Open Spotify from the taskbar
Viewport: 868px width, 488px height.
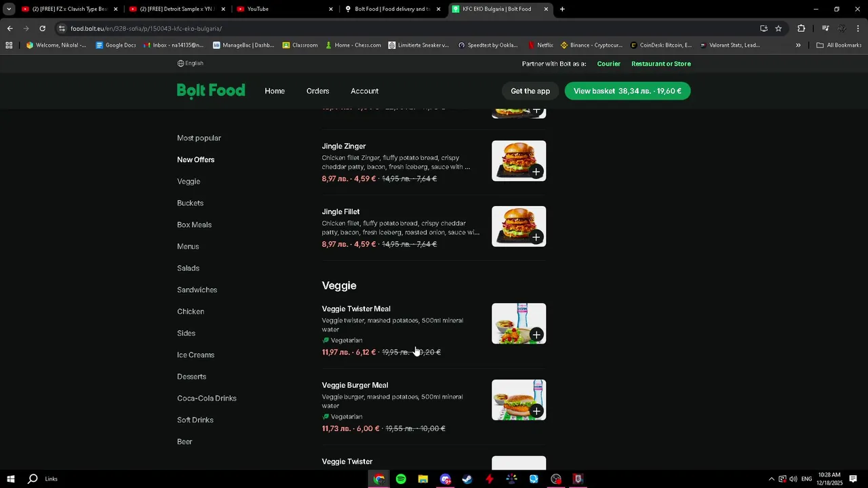(x=401, y=479)
